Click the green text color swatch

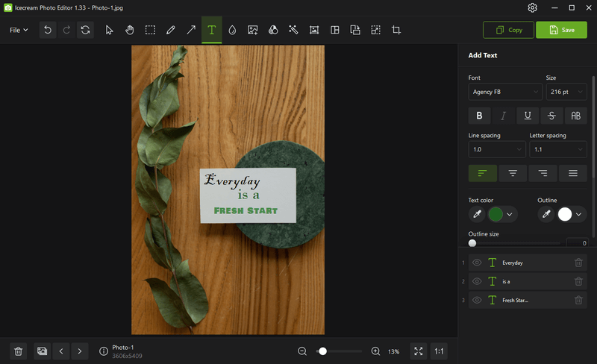coord(496,214)
